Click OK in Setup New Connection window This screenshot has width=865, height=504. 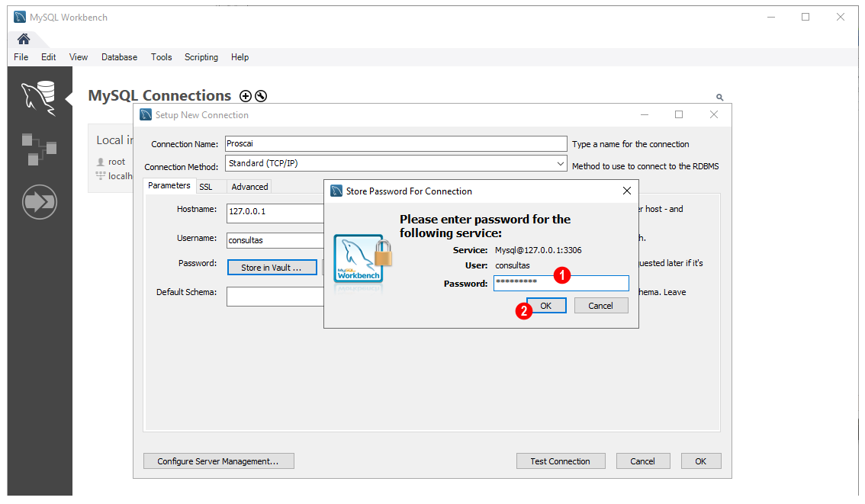[700, 461]
